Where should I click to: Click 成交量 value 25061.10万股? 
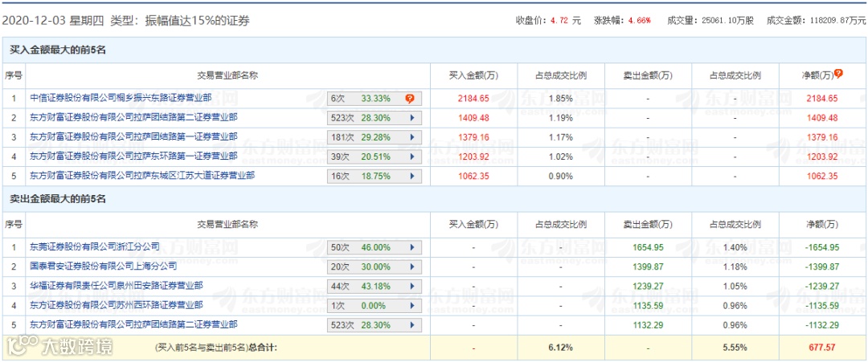(727, 21)
